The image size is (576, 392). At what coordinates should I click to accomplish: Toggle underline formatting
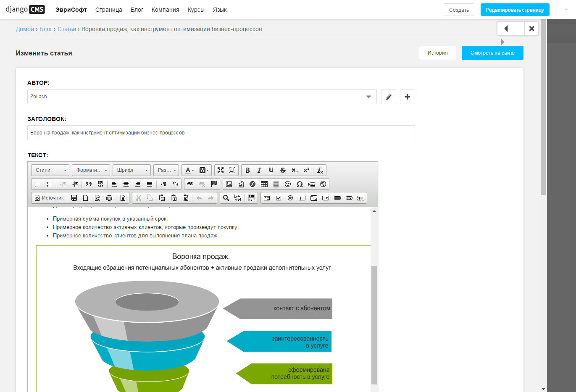271,170
